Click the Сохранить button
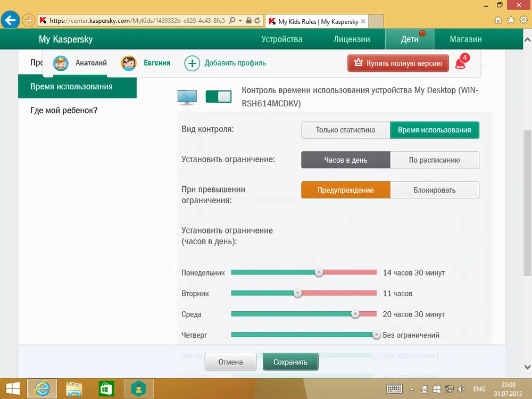The image size is (532, 399). tap(290, 362)
